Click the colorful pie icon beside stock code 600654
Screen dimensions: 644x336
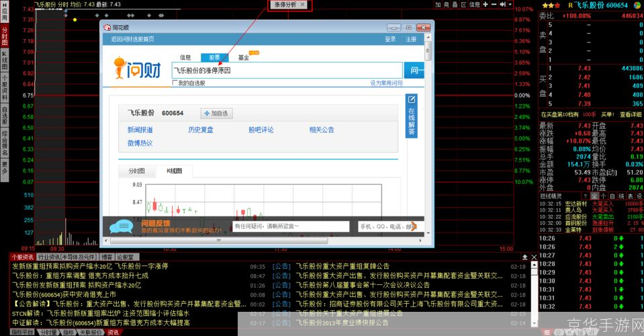637,5
